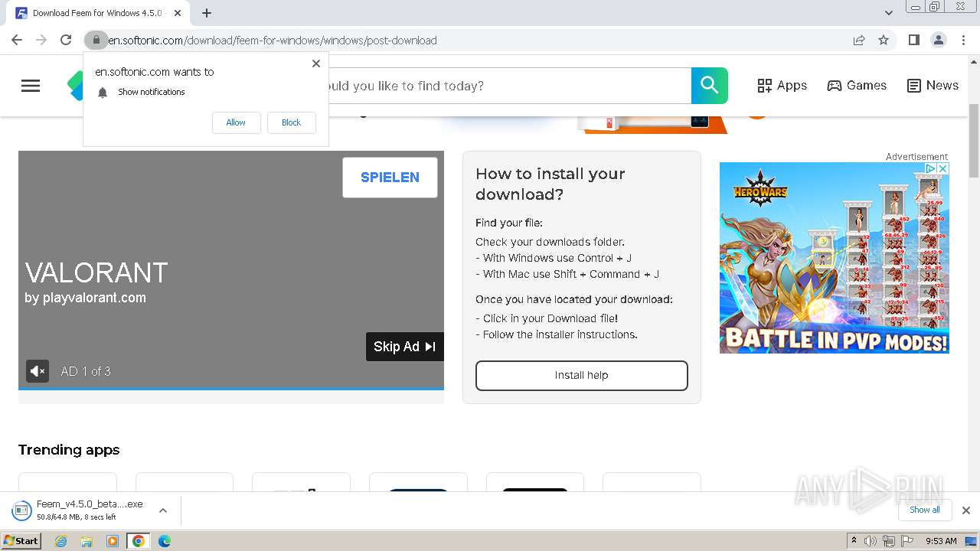Click the page vertical scrollbar

(974, 139)
